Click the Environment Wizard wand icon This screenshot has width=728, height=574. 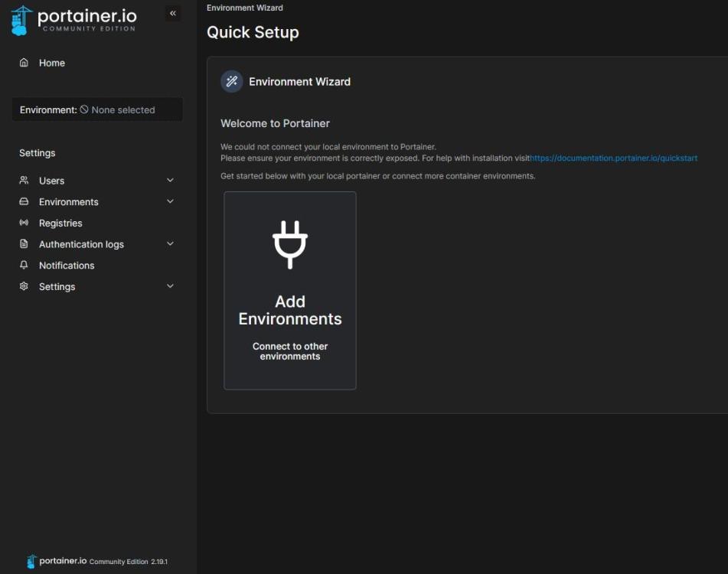tap(231, 82)
